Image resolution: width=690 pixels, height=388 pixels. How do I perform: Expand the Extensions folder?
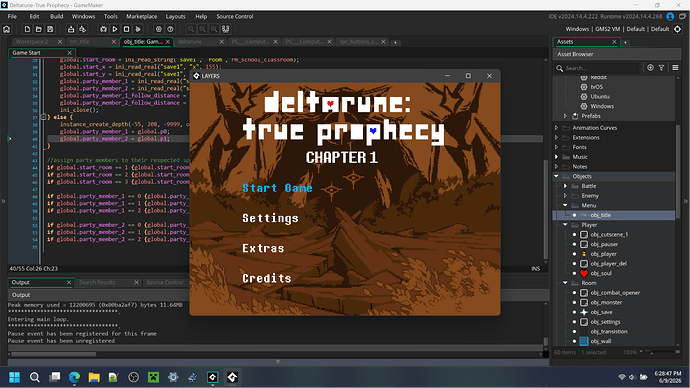[x=556, y=137]
